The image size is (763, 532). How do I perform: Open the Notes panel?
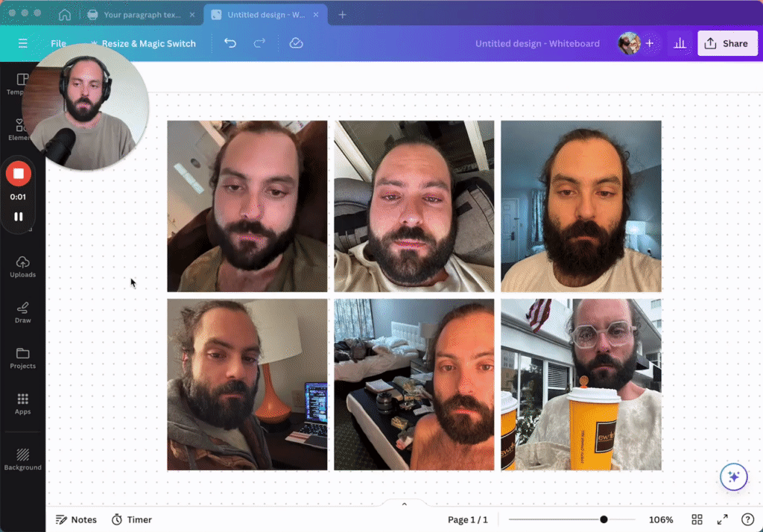click(x=77, y=519)
